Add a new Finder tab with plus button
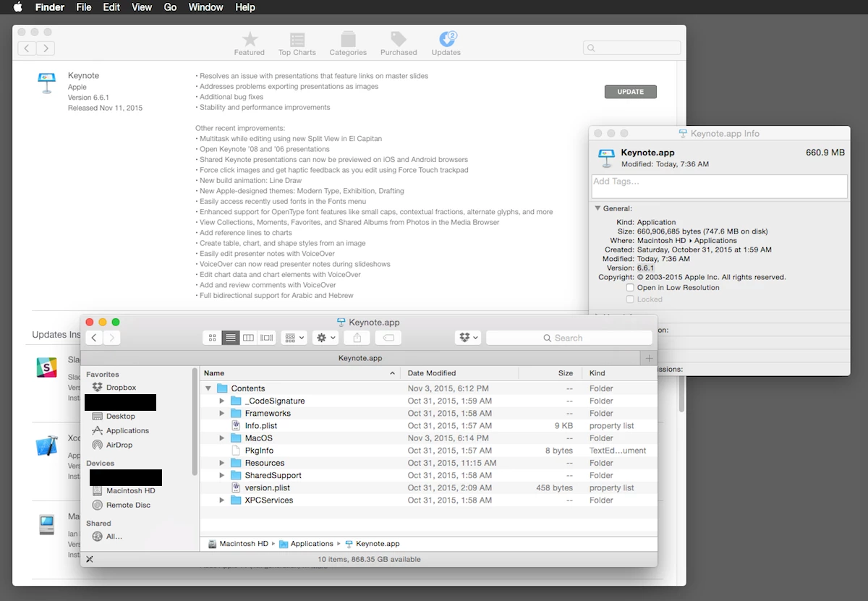868x601 pixels. point(649,358)
